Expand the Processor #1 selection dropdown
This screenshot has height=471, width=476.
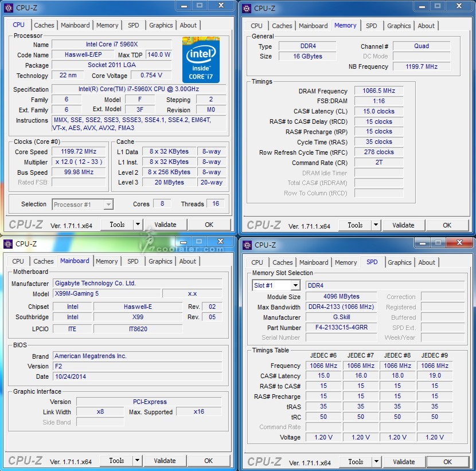[108, 205]
